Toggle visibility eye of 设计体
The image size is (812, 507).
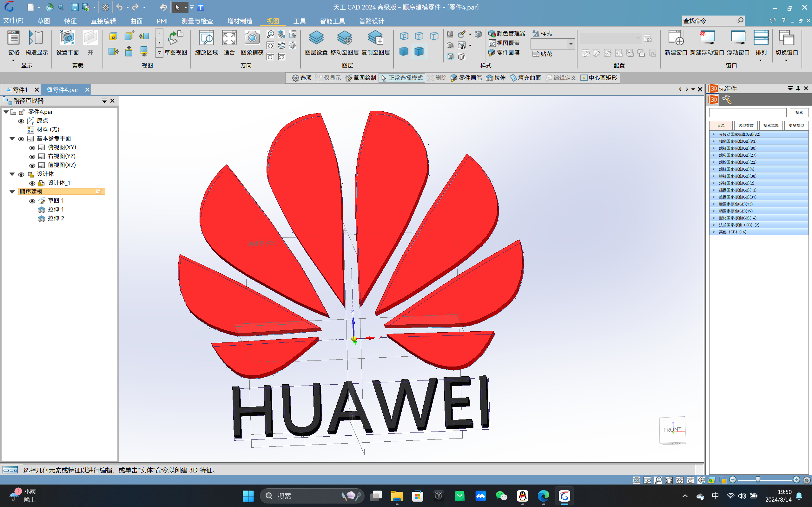[x=21, y=174]
